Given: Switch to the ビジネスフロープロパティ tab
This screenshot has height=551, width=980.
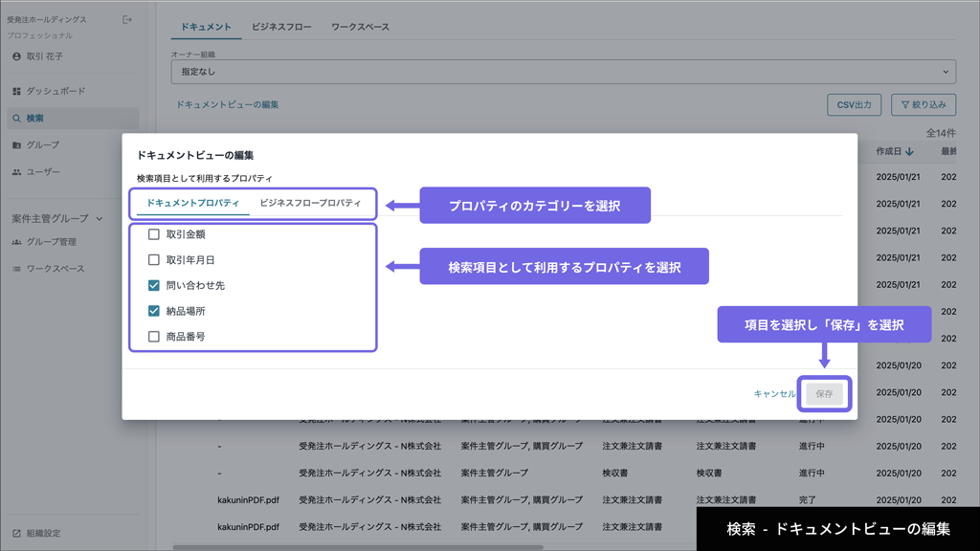Looking at the screenshot, I should (x=310, y=203).
